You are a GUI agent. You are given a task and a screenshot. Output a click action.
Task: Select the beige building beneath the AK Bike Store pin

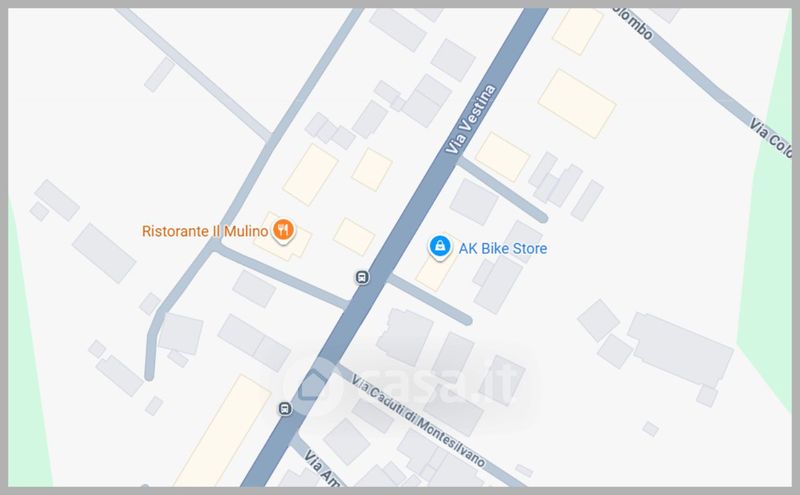click(436, 271)
